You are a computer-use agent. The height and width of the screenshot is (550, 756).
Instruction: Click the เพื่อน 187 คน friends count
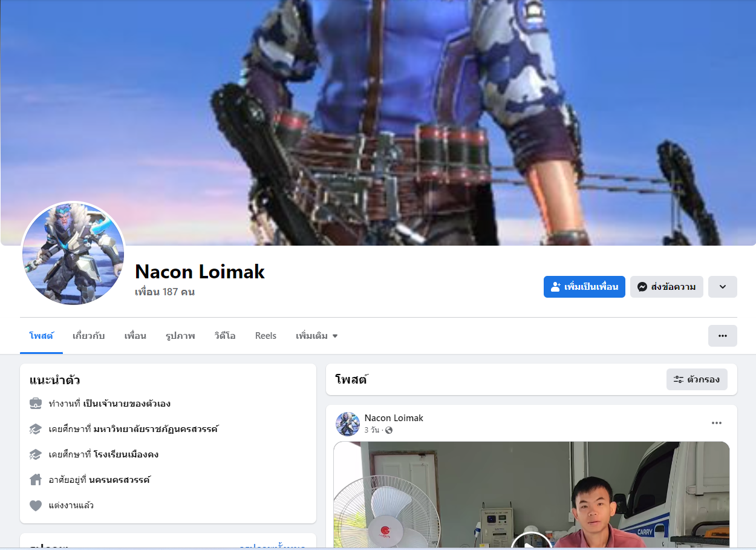click(x=165, y=292)
